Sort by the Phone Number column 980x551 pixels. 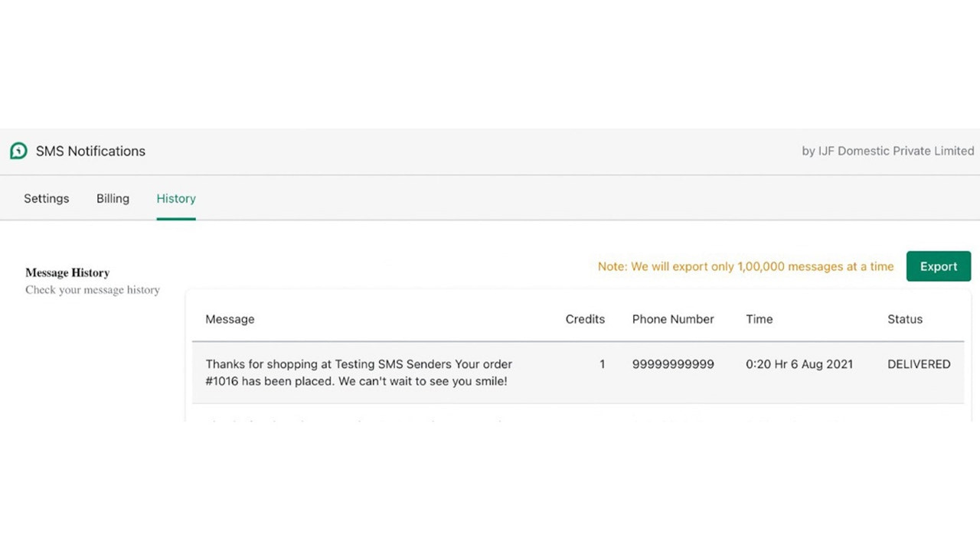point(673,319)
